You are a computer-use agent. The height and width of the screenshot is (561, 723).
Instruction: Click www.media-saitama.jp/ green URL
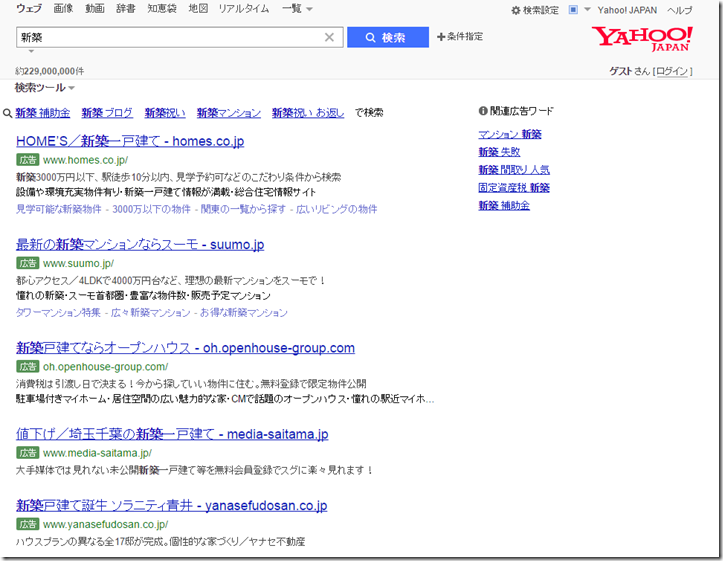coord(97,453)
